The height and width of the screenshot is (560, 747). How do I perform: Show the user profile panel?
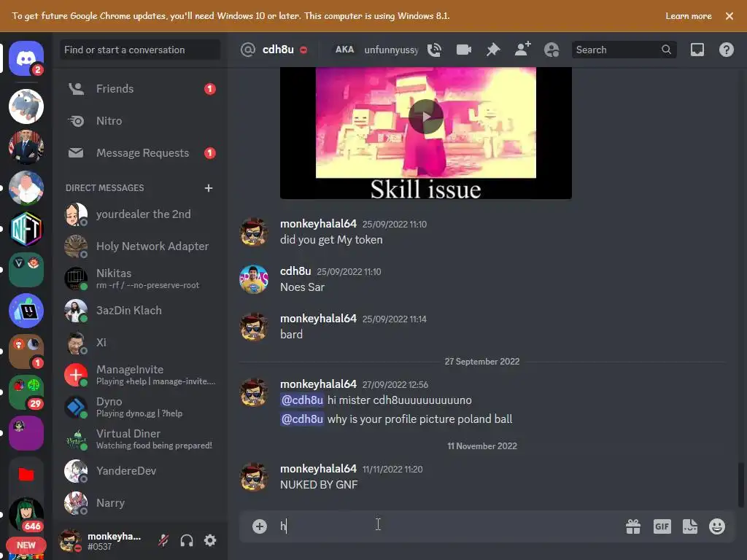click(551, 50)
